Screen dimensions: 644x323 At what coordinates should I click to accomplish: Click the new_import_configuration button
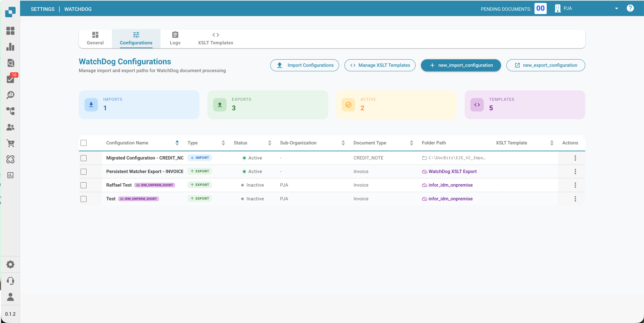pos(461,65)
